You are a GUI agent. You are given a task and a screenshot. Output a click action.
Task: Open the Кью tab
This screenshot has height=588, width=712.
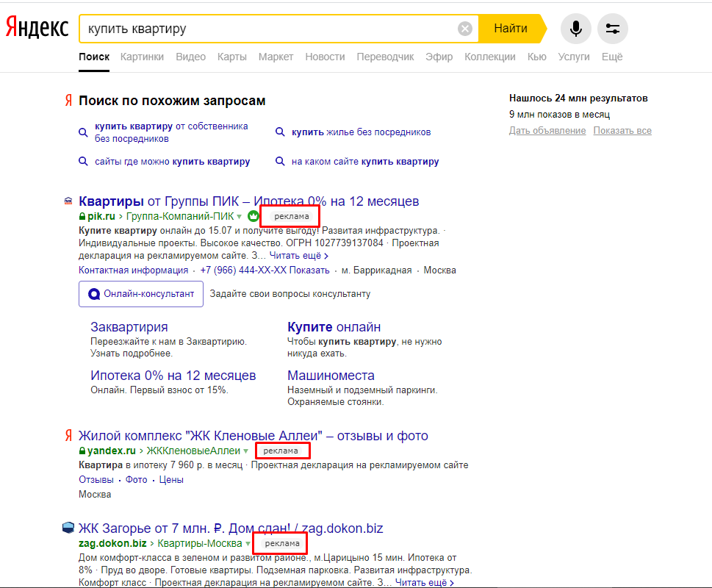pos(536,57)
